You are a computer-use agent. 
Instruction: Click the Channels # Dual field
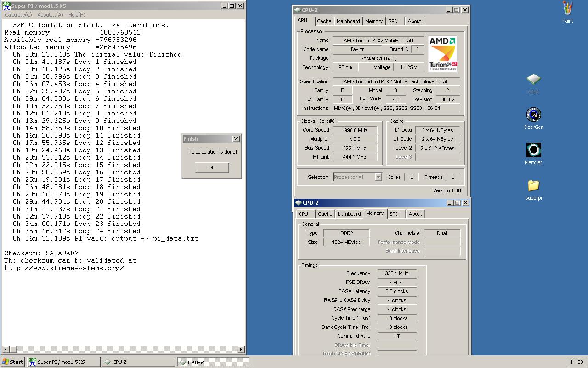pos(442,233)
